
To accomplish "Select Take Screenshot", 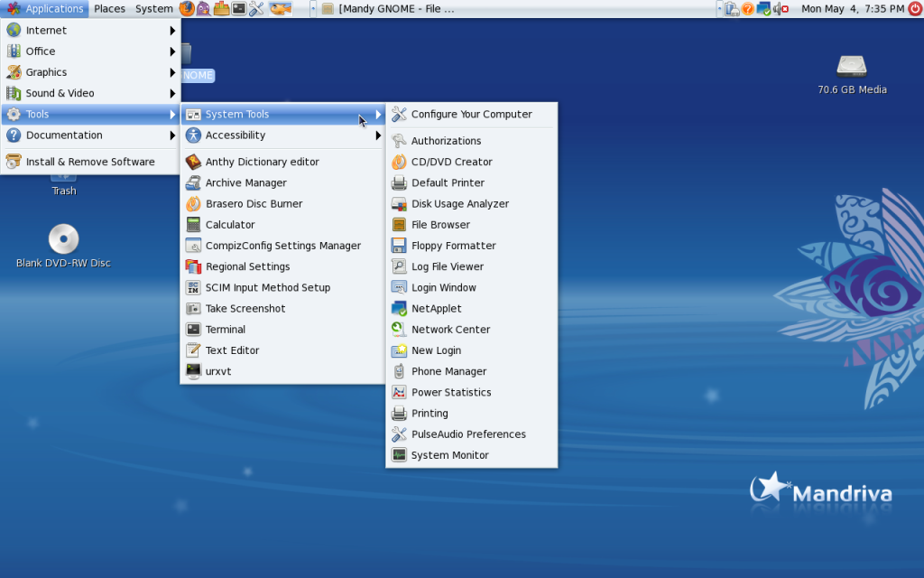I will pyautogui.click(x=282, y=309).
